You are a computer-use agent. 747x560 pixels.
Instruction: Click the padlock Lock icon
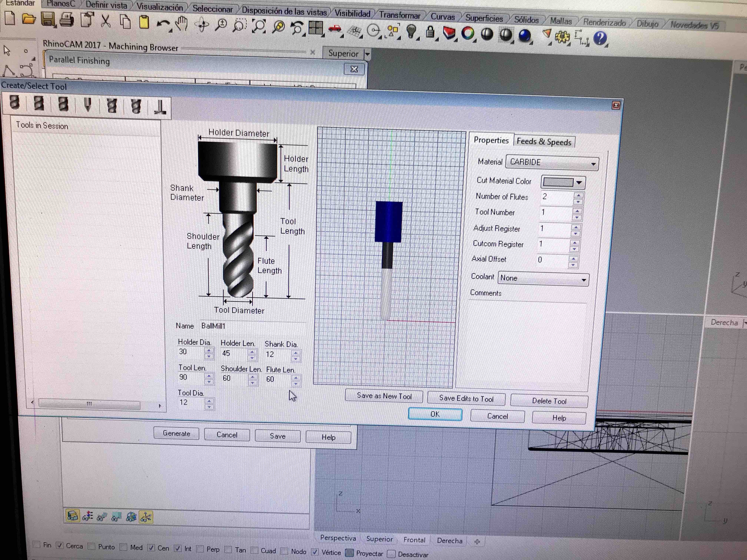[430, 33]
